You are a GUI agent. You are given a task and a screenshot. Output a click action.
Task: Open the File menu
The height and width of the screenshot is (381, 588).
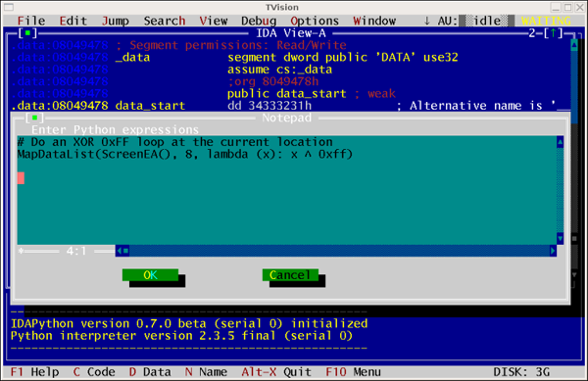tap(31, 21)
